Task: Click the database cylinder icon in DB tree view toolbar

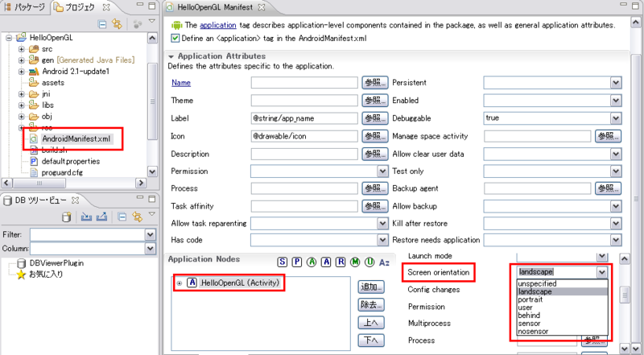Action: pyautogui.click(x=67, y=217)
